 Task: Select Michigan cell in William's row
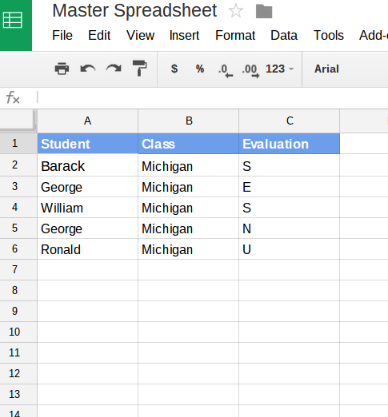click(x=188, y=208)
